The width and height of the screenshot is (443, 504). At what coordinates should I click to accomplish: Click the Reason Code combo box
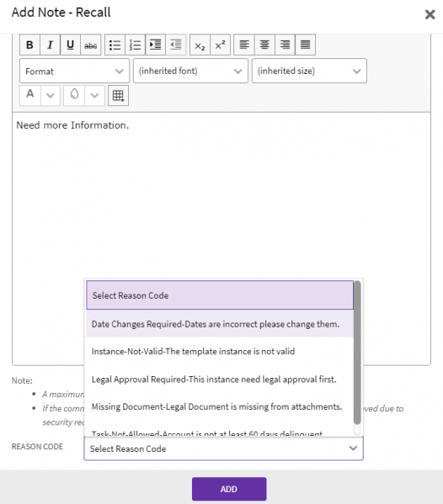tap(223, 448)
